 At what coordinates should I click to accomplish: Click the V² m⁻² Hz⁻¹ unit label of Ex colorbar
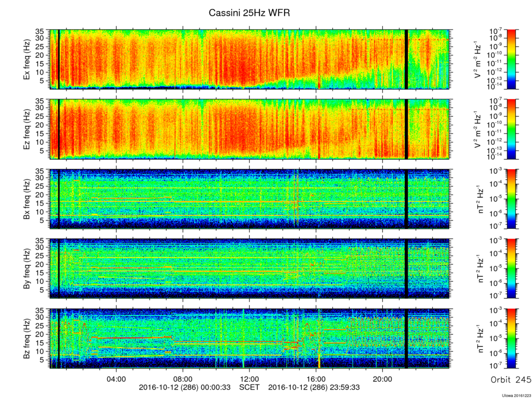[x=478, y=60]
